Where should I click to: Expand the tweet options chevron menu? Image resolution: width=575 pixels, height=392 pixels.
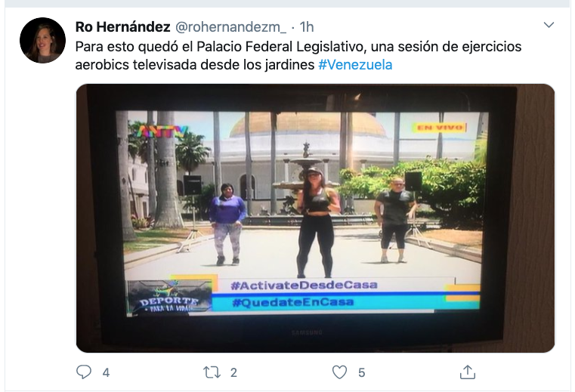click(549, 25)
